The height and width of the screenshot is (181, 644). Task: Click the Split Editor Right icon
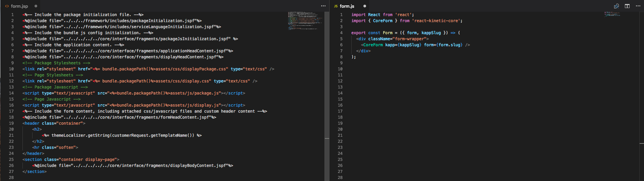[x=627, y=6]
